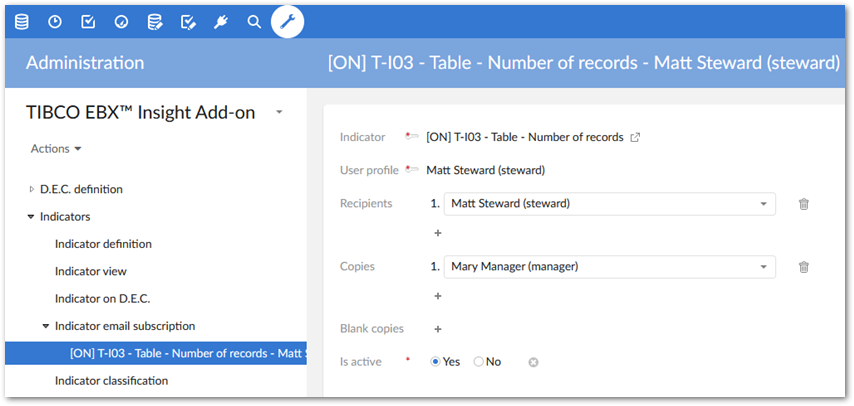Delete the Mary Manager copy entry

[804, 267]
